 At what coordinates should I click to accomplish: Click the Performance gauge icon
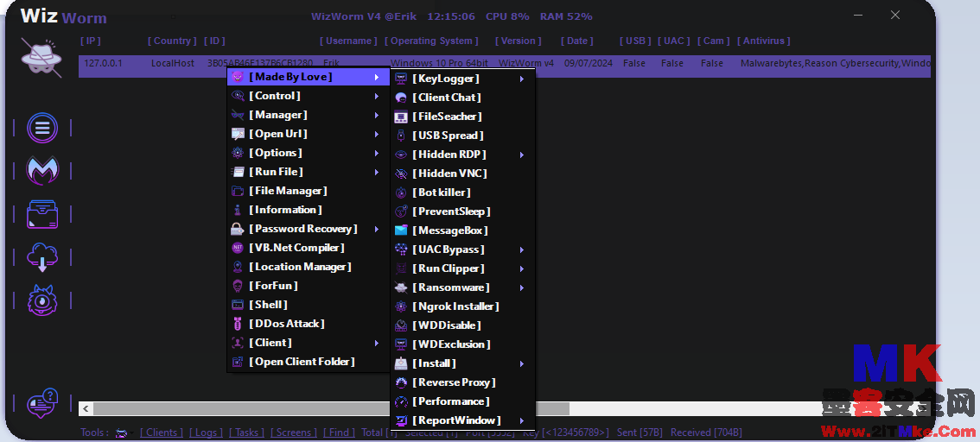tap(401, 401)
